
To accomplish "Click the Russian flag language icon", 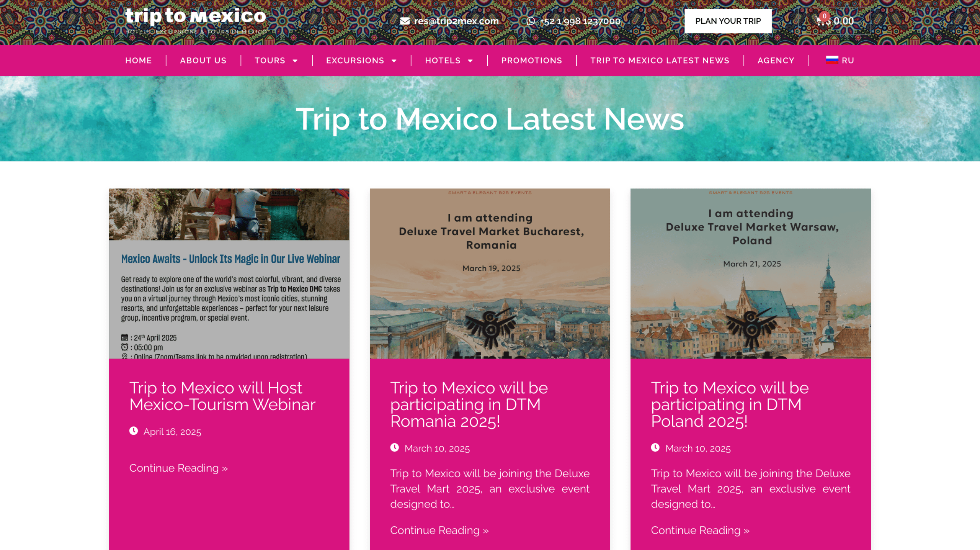I will (832, 60).
